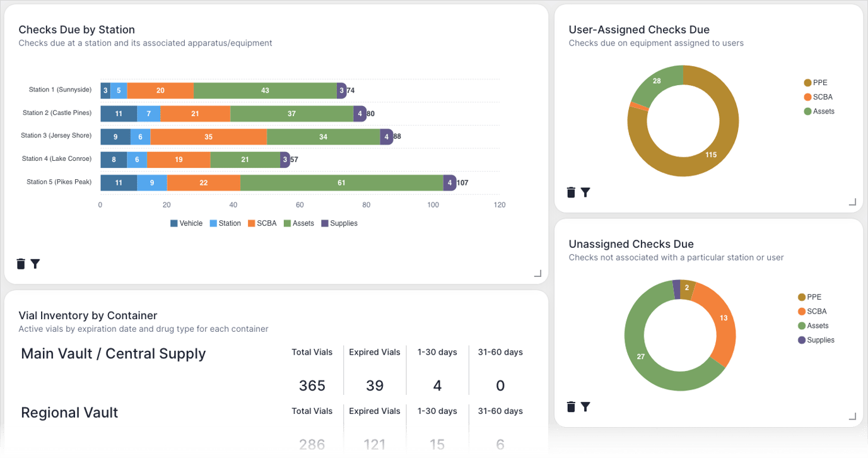The image size is (868, 458).
Task: Open filter options for Checks Due by Station
Action: point(35,264)
